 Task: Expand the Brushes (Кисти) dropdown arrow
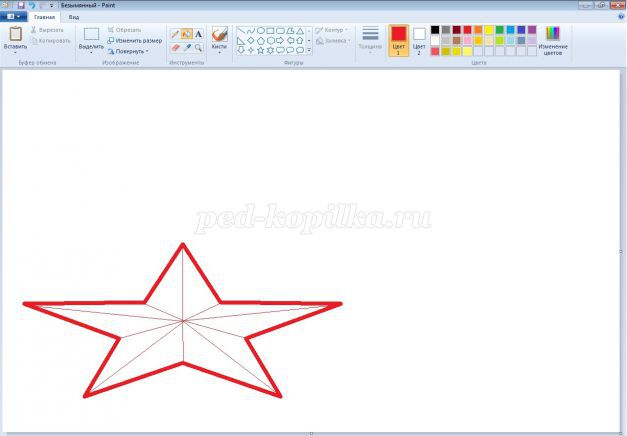219,53
